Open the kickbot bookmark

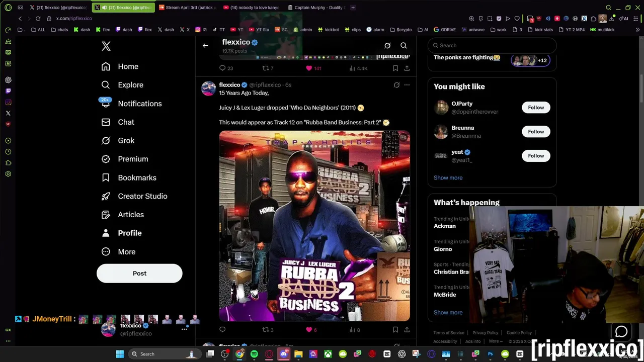click(328, 30)
